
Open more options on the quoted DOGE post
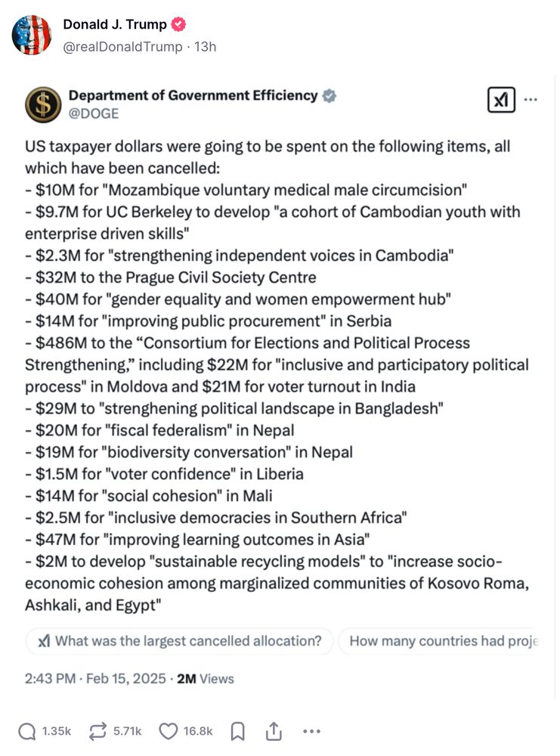tap(531, 98)
